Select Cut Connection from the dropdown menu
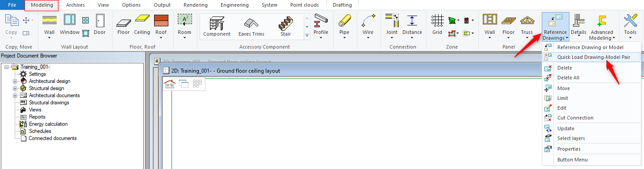Image resolution: width=644 pixels, height=169 pixels. point(575,118)
